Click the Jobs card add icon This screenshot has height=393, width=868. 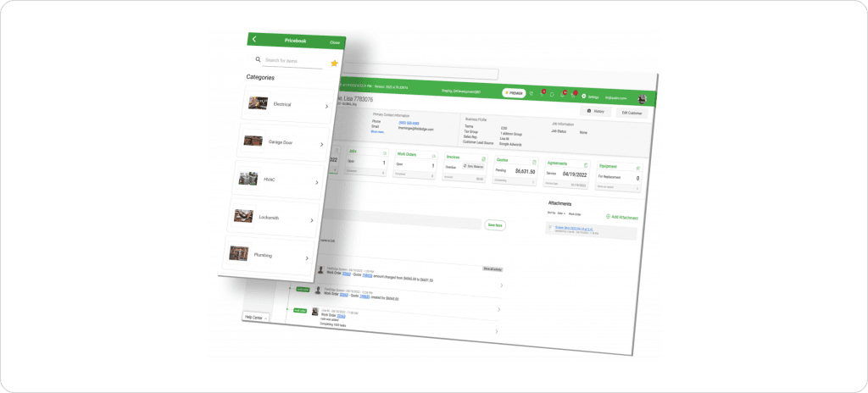pos(385,152)
